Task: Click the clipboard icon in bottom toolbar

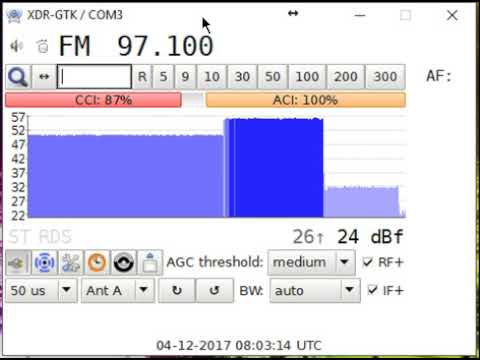Action: [x=150, y=263]
